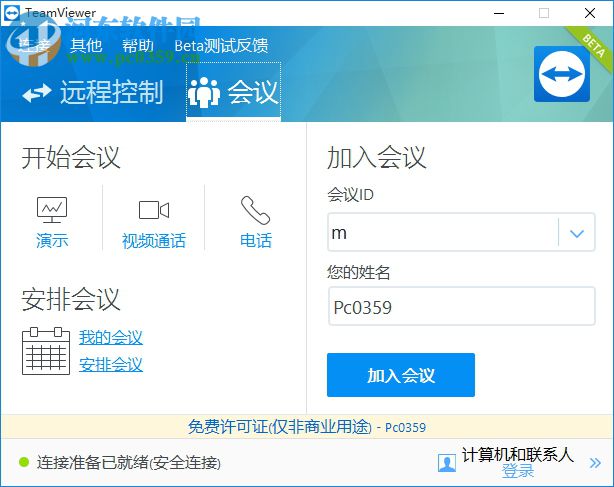The width and height of the screenshot is (614, 487).
Task: Open the 我的会议 link
Action: (111, 337)
